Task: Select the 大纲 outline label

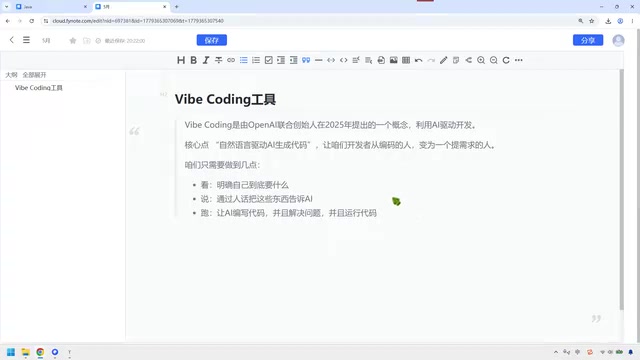Action: (x=11, y=75)
